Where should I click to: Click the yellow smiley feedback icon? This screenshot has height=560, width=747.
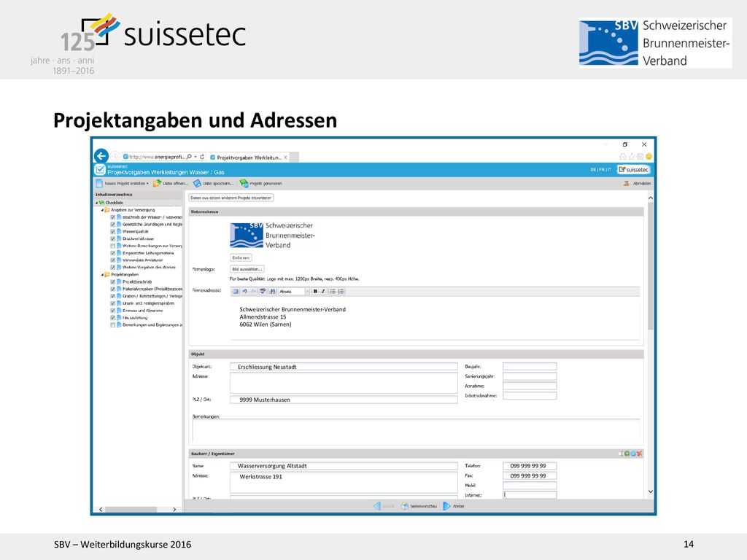click(x=649, y=156)
